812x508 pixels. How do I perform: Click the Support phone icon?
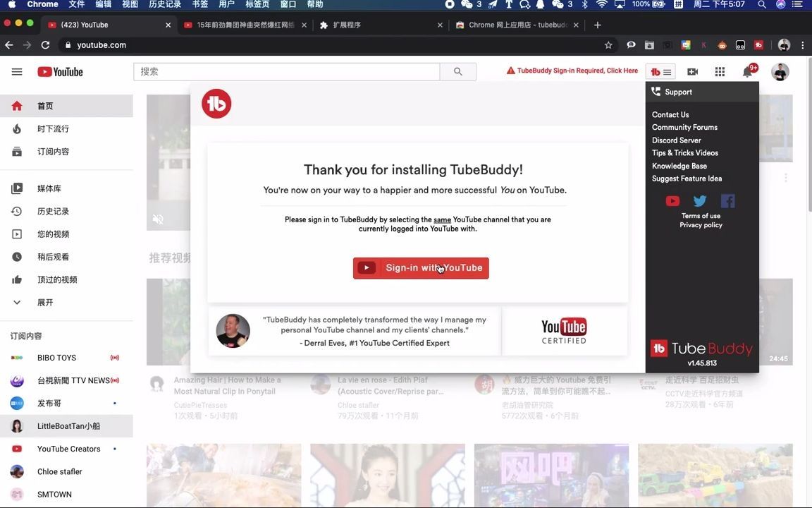tap(656, 91)
